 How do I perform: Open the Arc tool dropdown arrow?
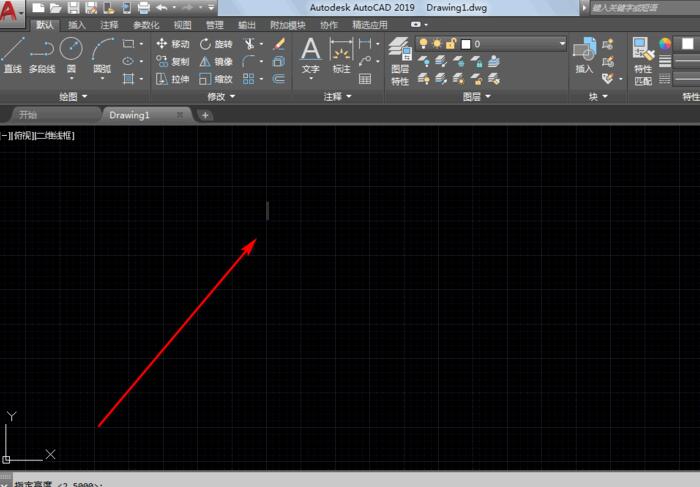[x=102, y=79]
